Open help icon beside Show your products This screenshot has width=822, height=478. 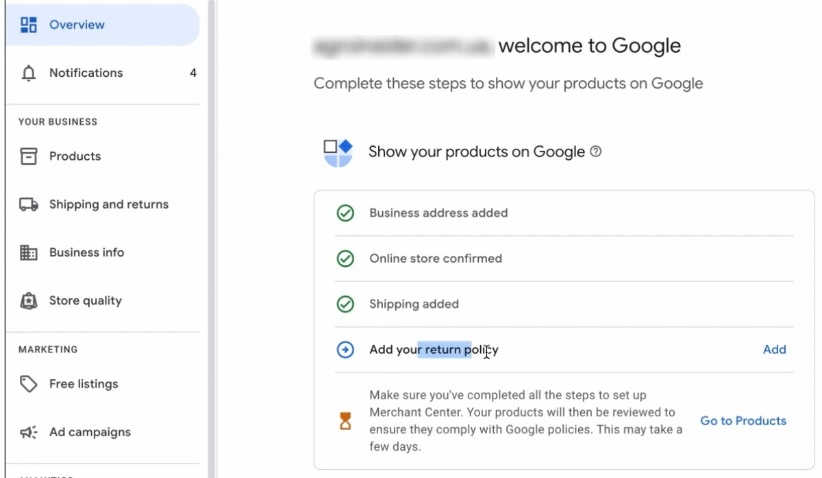click(596, 152)
